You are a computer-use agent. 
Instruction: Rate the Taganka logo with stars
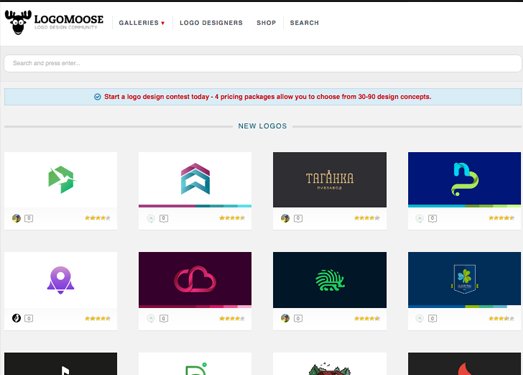coord(367,218)
